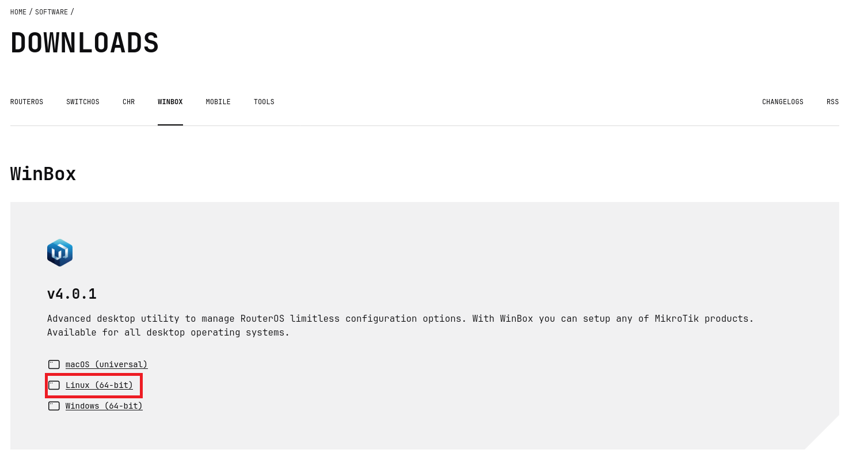Click the v4.0.1 version label
Image resolution: width=868 pixels, height=457 pixels.
71,294
